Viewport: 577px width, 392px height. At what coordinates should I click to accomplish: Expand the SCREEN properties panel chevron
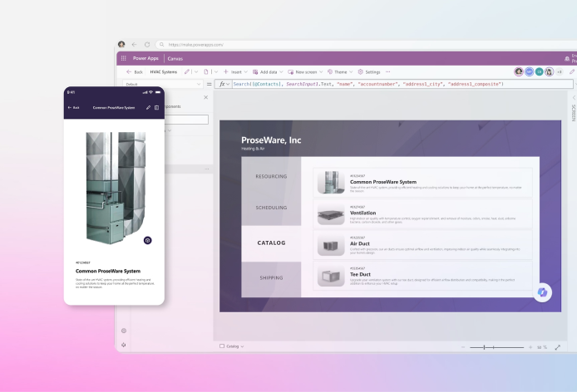click(574, 97)
